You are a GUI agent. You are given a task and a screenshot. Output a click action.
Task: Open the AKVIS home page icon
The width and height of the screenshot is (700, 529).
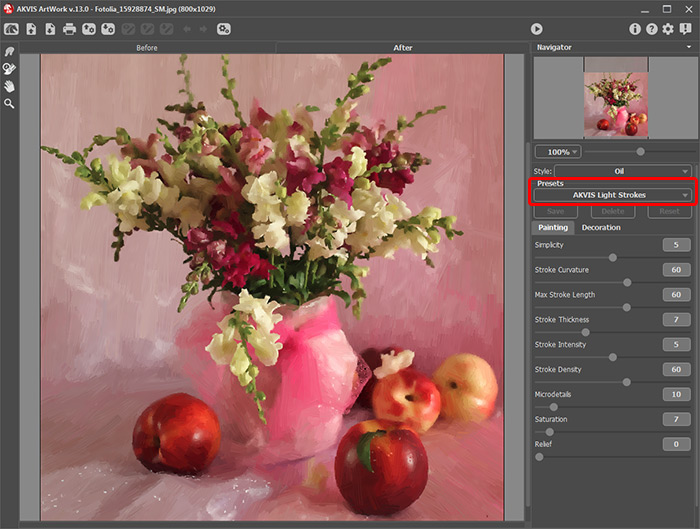(x=11, y=29)
